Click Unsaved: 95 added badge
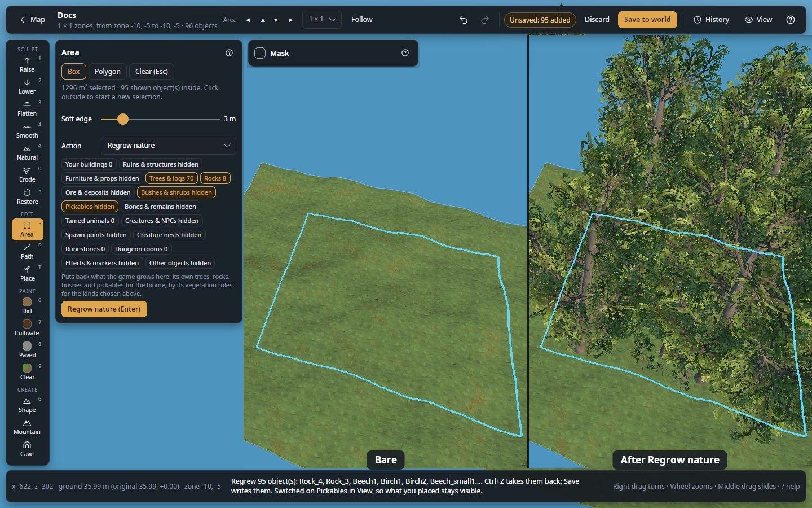Viewport: 812px width, 508px height. (x=540, y=20)
